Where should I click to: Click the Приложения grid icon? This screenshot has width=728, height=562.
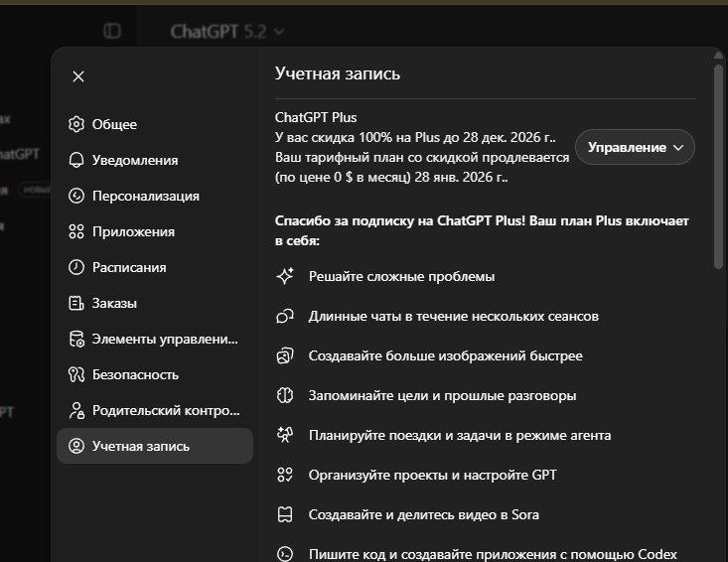75,231
